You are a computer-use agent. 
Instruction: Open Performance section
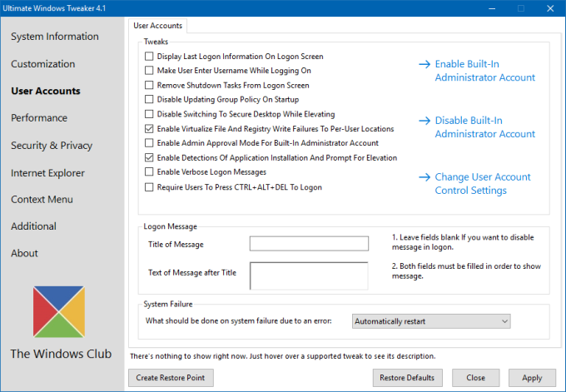[39, 118]
